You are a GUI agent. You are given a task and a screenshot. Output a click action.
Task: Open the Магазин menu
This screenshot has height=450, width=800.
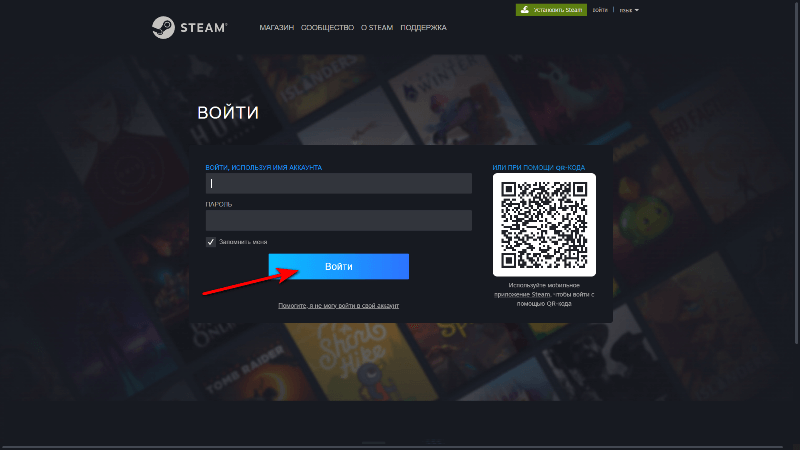[x=277, y=28]
